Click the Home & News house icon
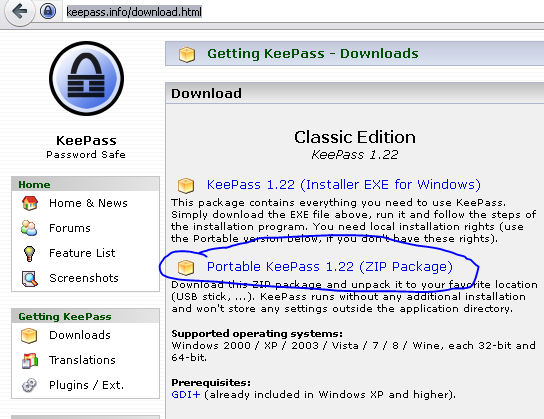 pyautogui.click(x=29, y=203)
